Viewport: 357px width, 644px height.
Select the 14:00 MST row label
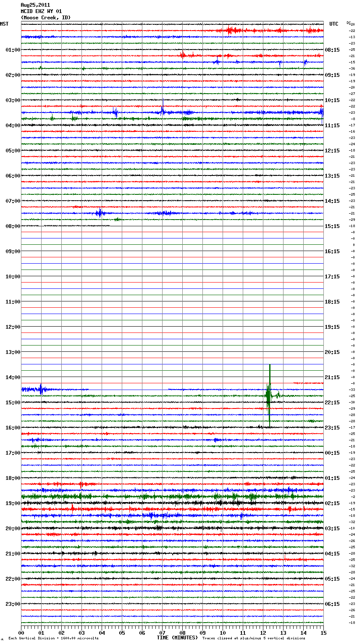click(13, 377)
